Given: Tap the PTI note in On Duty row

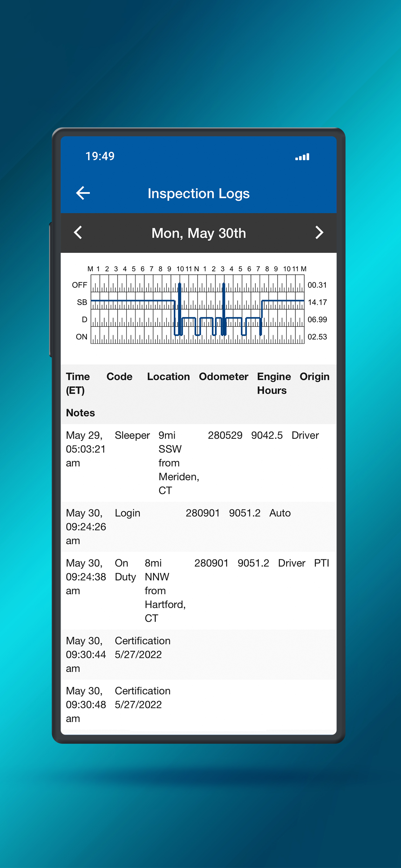Looking at the screenshot, I should click(322, 563).
